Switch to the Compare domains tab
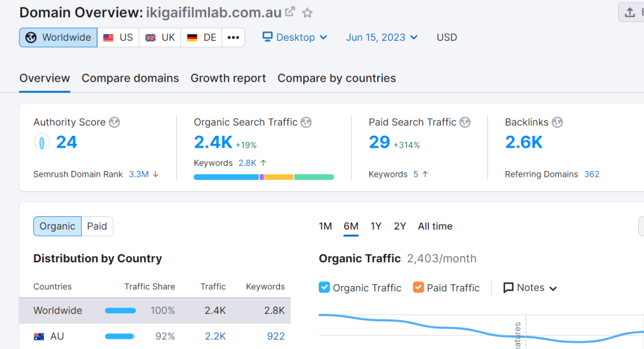The width and height of the screenshot is (644, 349). (x=130, y=79)
